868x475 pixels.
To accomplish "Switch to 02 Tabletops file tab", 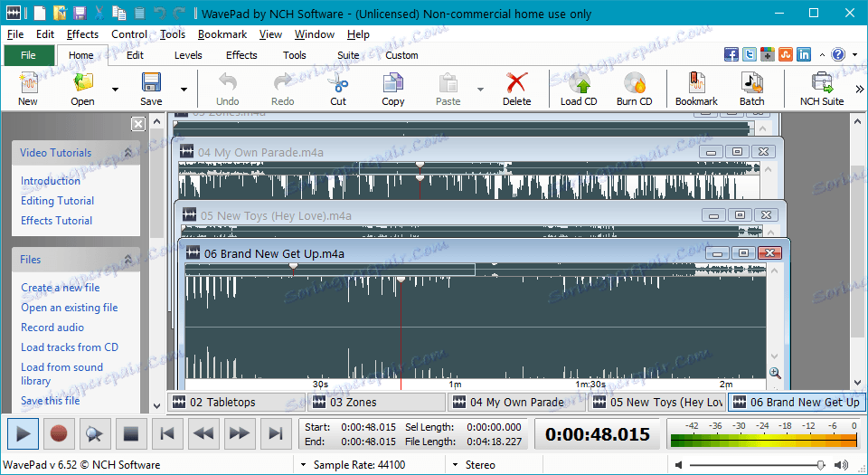I will [236, 403].
